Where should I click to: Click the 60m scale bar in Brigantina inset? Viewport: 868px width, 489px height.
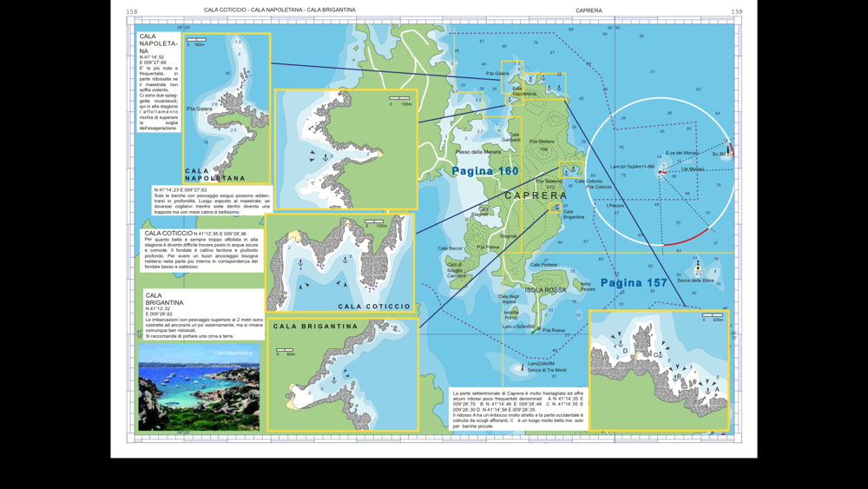285,350
